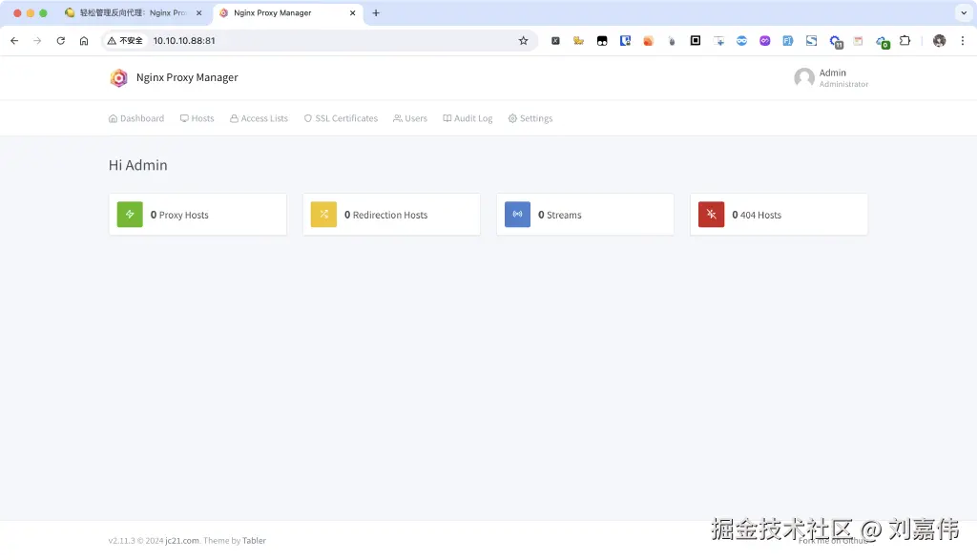This screenshot has width=977, height=560.
Task: Click the purple round extension icon
Action: 764,40
